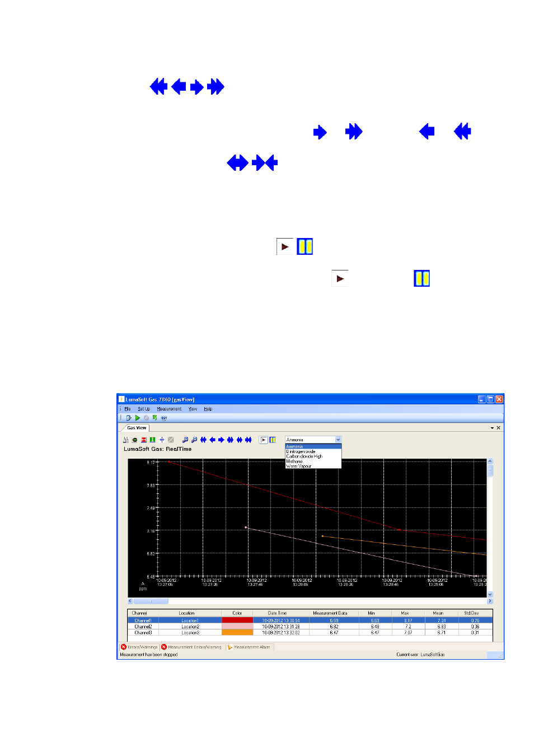Click the red color swatch of Channel1
The width and height of the screenshot is (534, 756).
click(x=237, y=620)
